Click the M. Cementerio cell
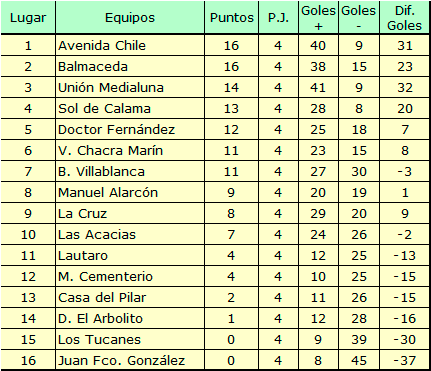The height and width of the screenshot is (371, 431). pyautogui.click(x=130, y=276)
